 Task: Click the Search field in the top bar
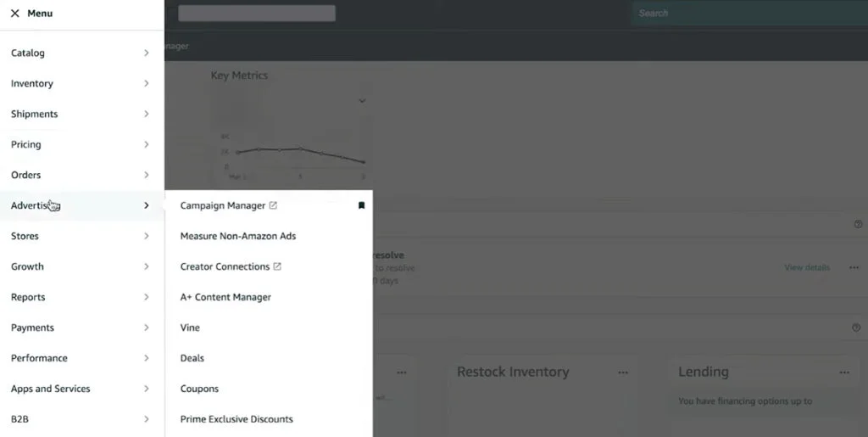pyautogui.click(x=746, y=14)
